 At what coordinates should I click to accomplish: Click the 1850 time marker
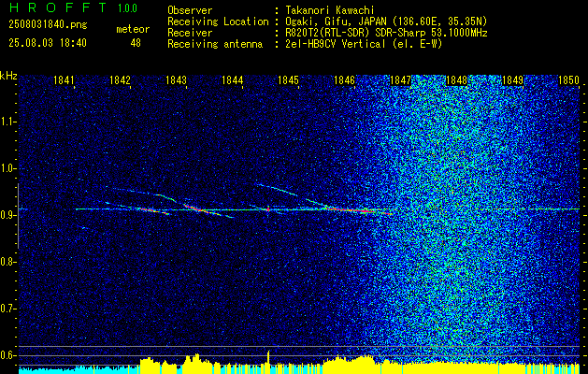click(x=569, y=79)
